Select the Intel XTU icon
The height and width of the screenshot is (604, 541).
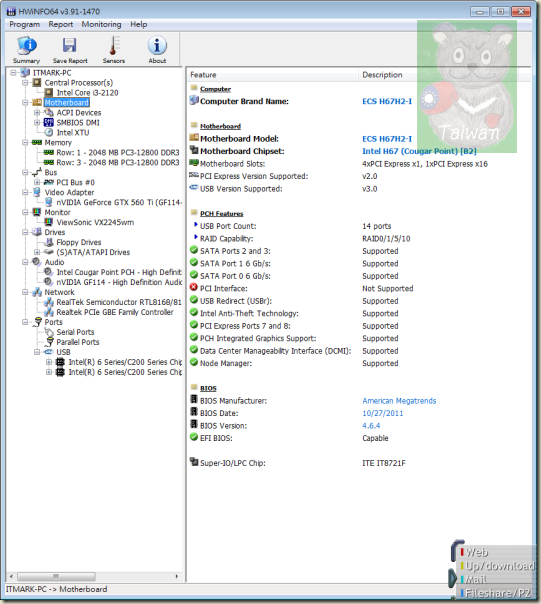[49, 133]
